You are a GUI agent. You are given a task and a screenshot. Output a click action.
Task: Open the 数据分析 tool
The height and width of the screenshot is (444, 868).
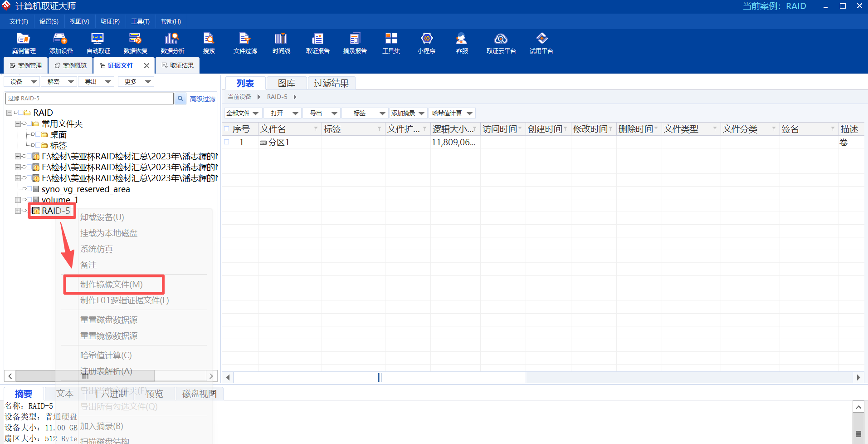(172, 43)
